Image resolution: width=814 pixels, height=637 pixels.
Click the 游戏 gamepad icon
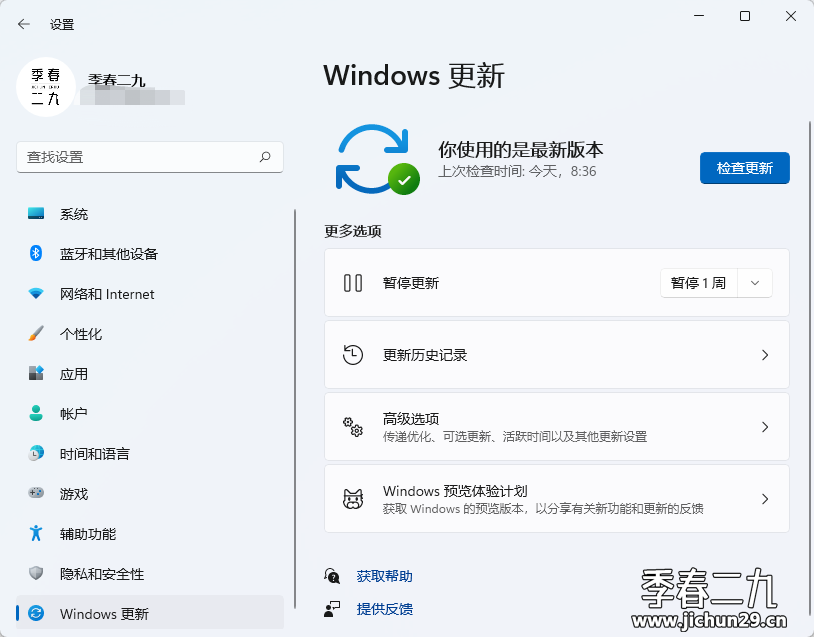(x=36, y=493)
